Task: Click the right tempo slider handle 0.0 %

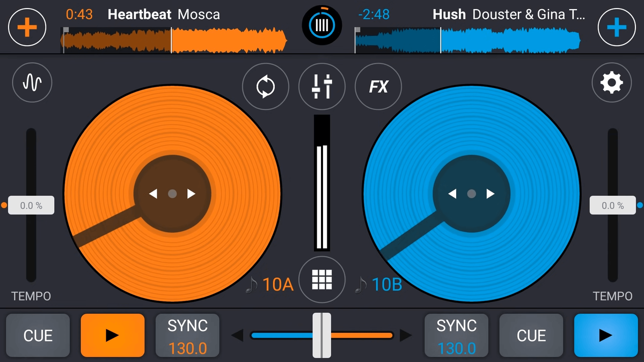Action: point(612,205)
